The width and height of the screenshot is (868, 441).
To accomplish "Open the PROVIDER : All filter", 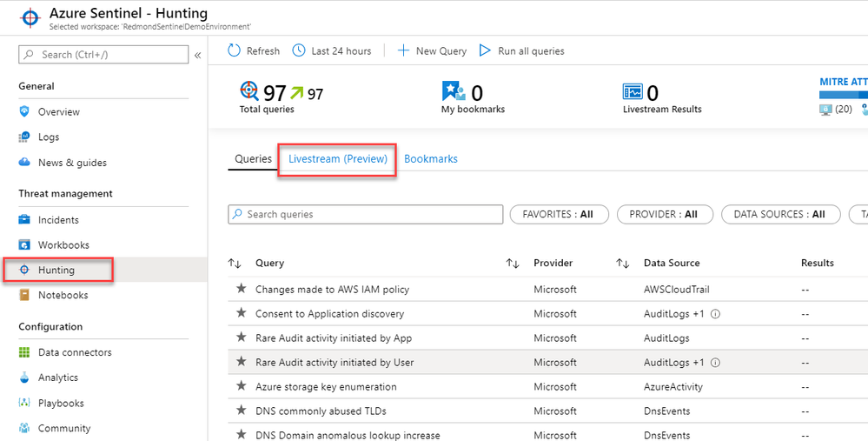I will click(x=664, y=214).
